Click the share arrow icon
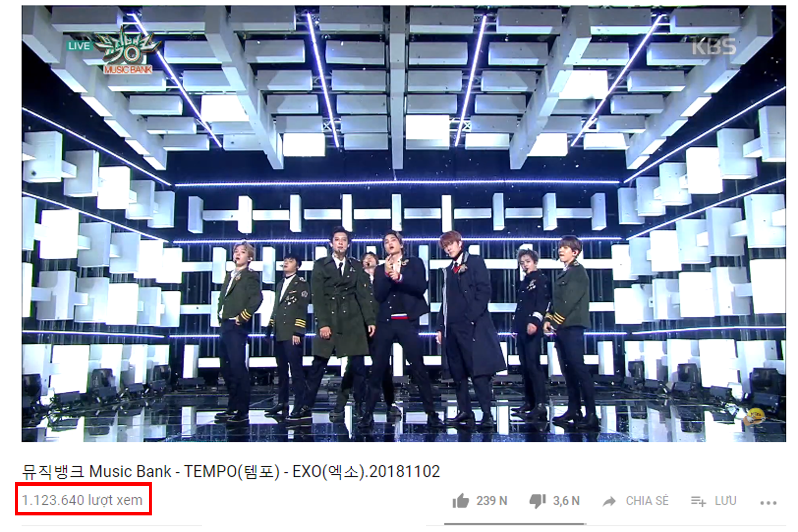 (x=609, y=501)
